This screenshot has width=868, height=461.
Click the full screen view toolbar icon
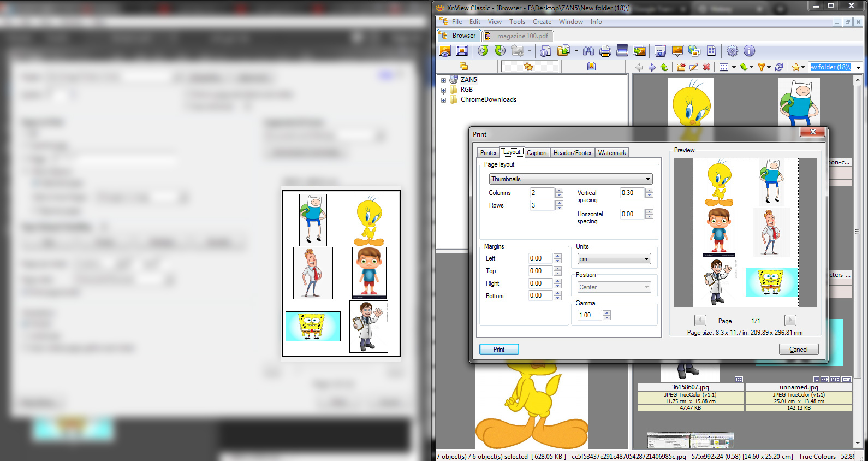[x=462, y=51]
